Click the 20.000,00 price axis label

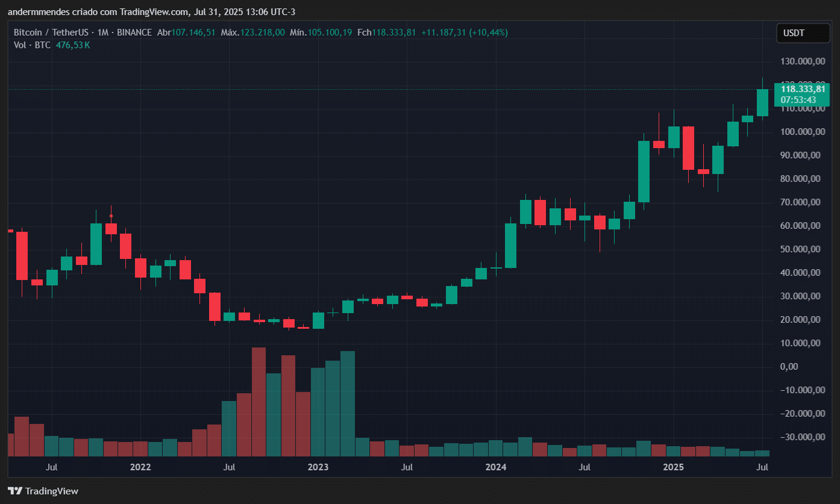pos(801,320)
